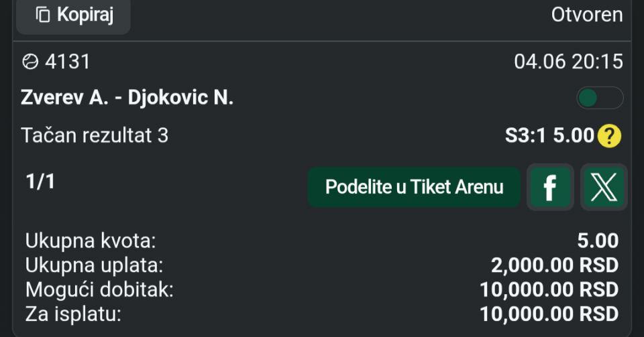This screenshot has width=644, height=337.
Task: Open the yellow question mark help icon
Action: tap(609, 136)
